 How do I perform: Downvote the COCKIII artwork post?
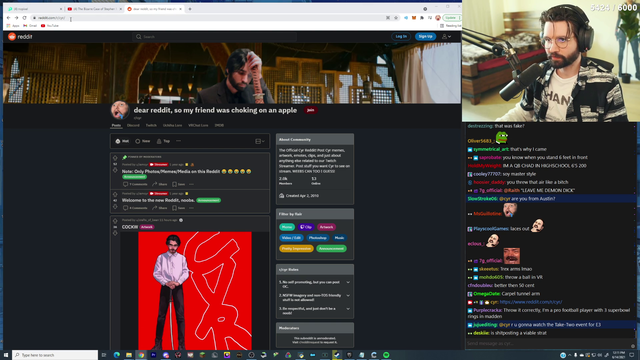point(115,233)
